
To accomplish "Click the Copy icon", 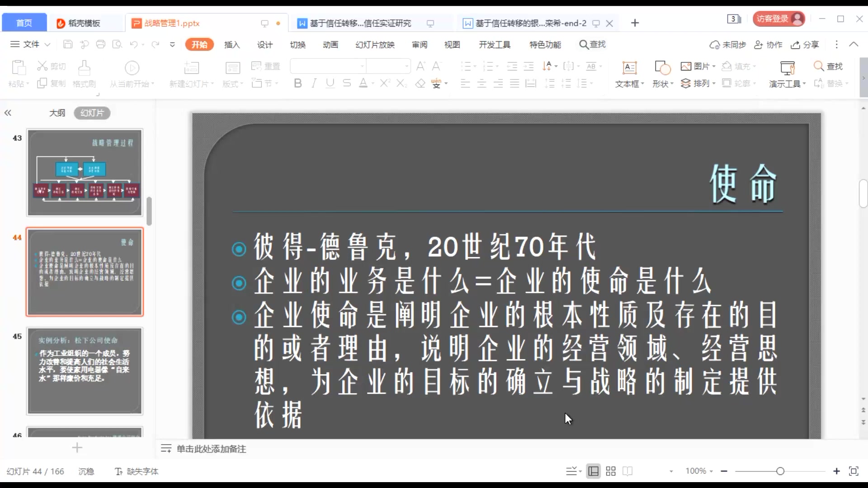I will tap(42, 83).
